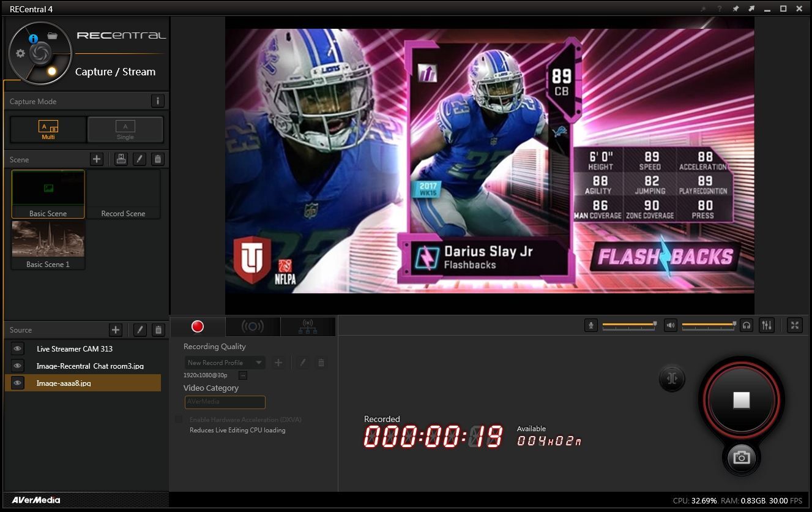Add a new scene with the plus icon
This screenshot has width=812, height=512.
97,159
